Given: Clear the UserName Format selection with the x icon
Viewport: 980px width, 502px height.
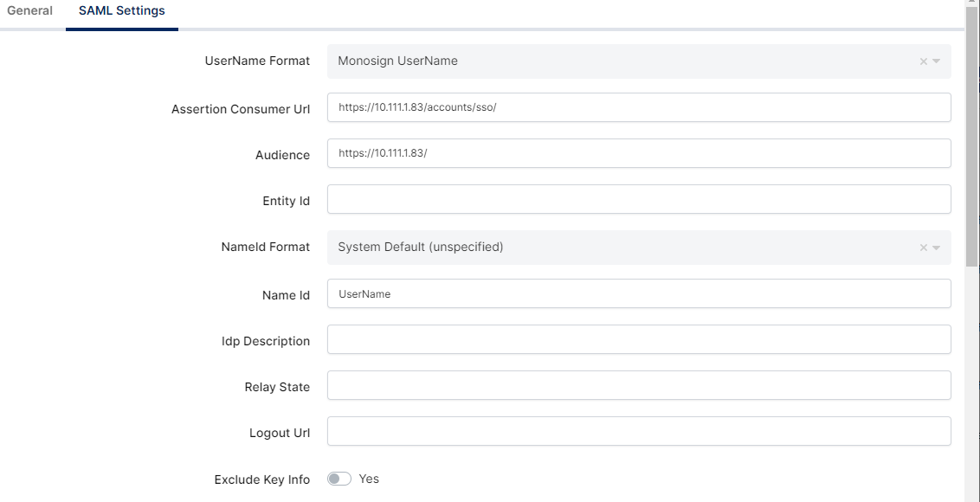Looking at the screenshot, I should pyautogui.click(x=923, y=61).
